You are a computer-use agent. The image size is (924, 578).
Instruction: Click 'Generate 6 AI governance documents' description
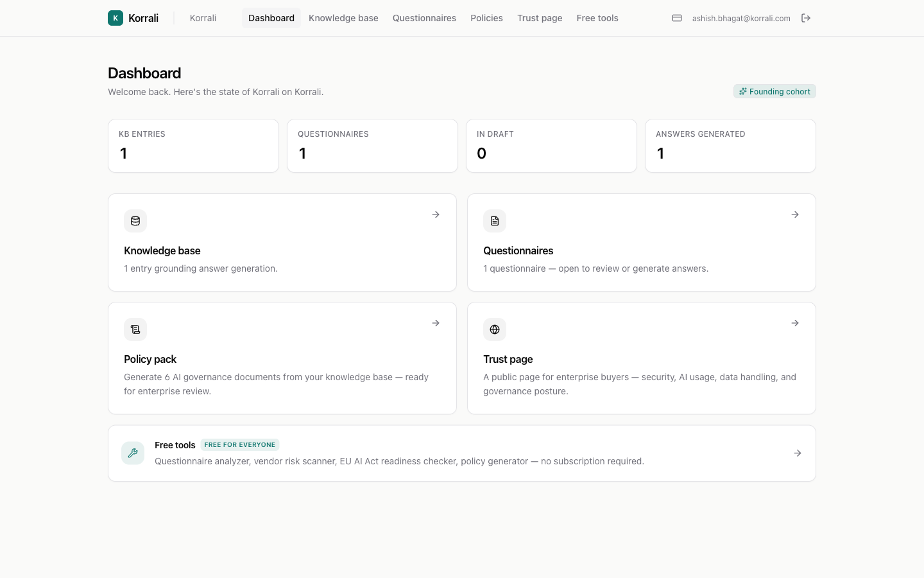276,384
